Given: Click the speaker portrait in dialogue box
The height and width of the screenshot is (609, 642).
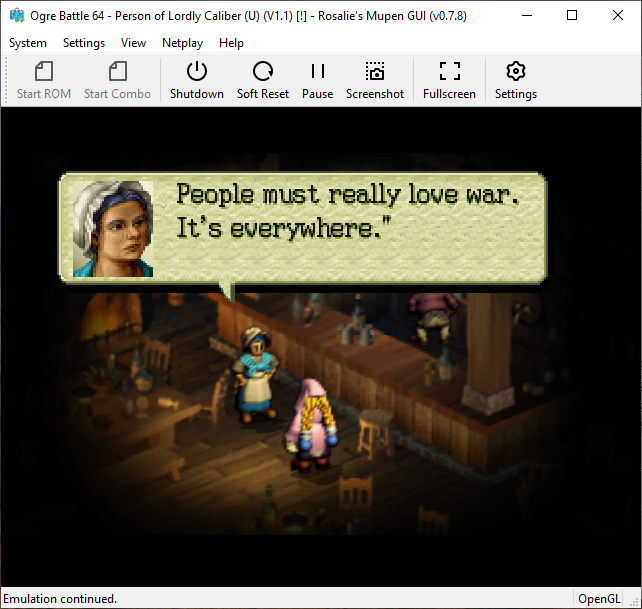Looking at the screenshot, I should 113,229.
